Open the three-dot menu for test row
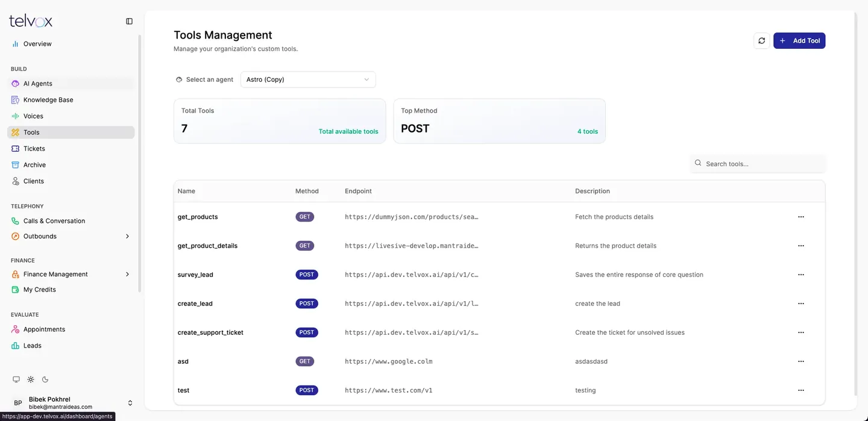 click(801, 390)
